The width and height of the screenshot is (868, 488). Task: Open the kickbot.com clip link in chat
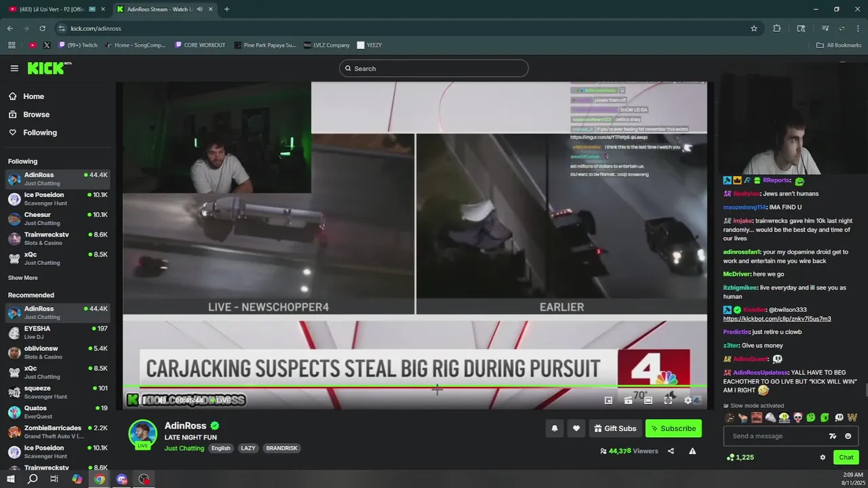(x=777, y=319)
